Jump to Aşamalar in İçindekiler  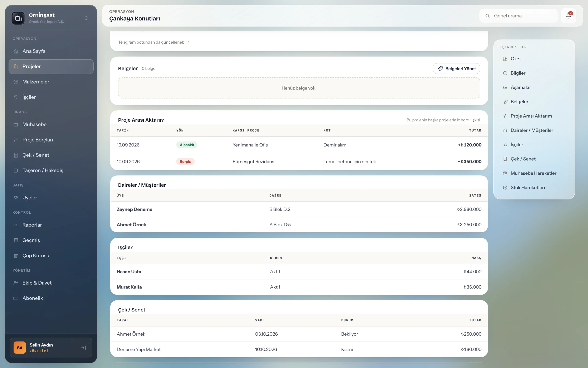click(x=534, y=87)
